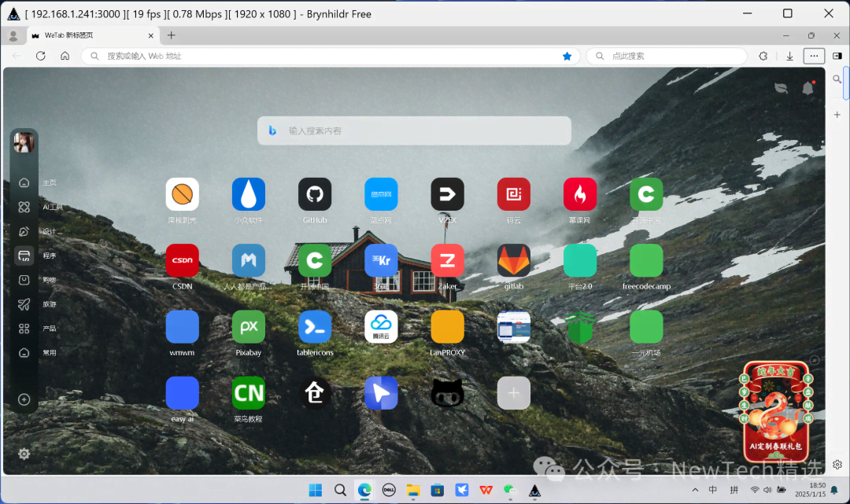The height and width of the screenshot is (504, 850).
Task: Open the 菜鸟教程 CN icon
Action: pyautogui.click(x=249, y=392)
